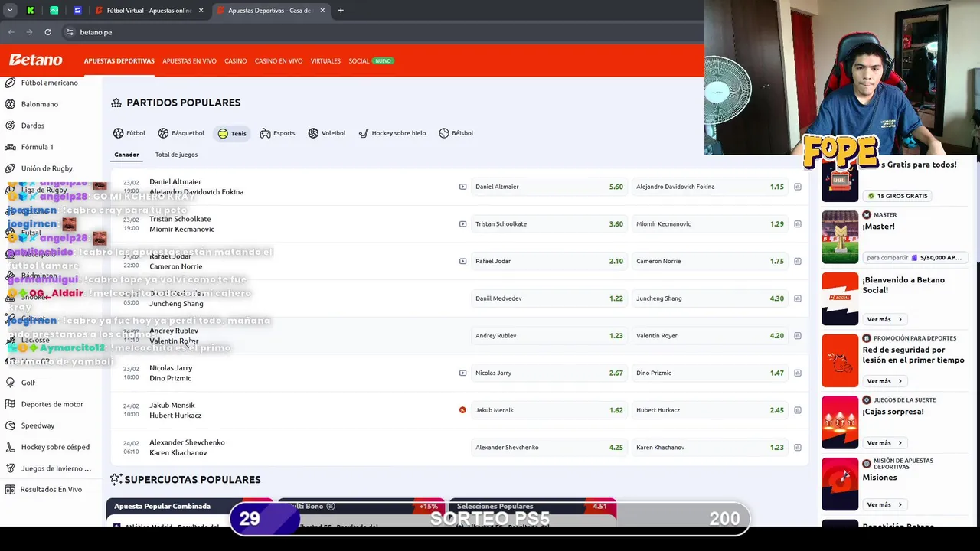The image size is (980, 551).
Task: Open Nicolas Jarry vs Dino Prizmic match
Action: (x=171, y=373)
